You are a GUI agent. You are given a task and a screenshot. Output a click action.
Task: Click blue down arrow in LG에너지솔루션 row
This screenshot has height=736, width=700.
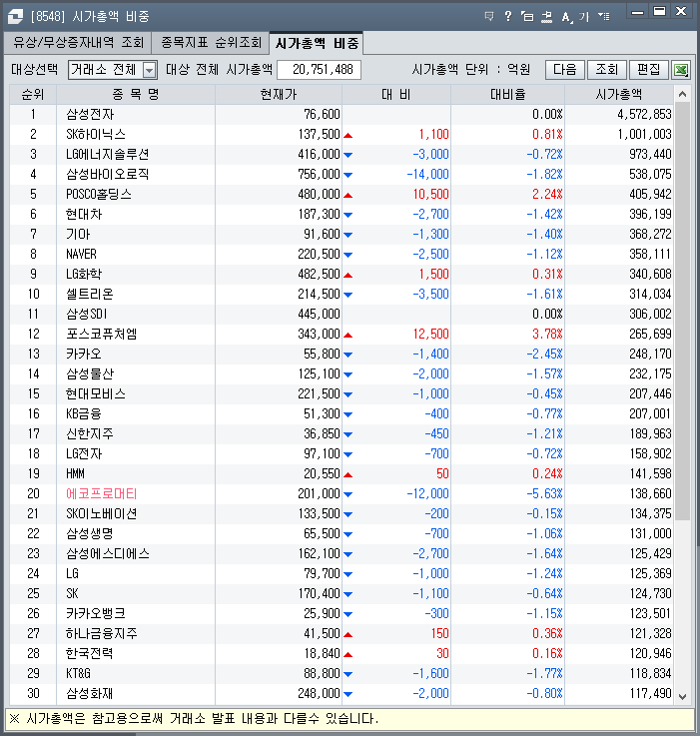point(348,155)
